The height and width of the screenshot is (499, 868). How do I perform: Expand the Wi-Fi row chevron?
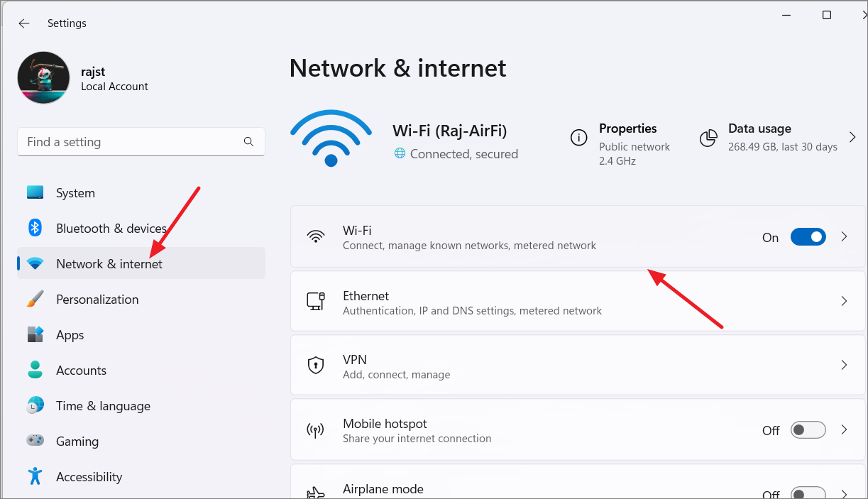pos(845,237)
